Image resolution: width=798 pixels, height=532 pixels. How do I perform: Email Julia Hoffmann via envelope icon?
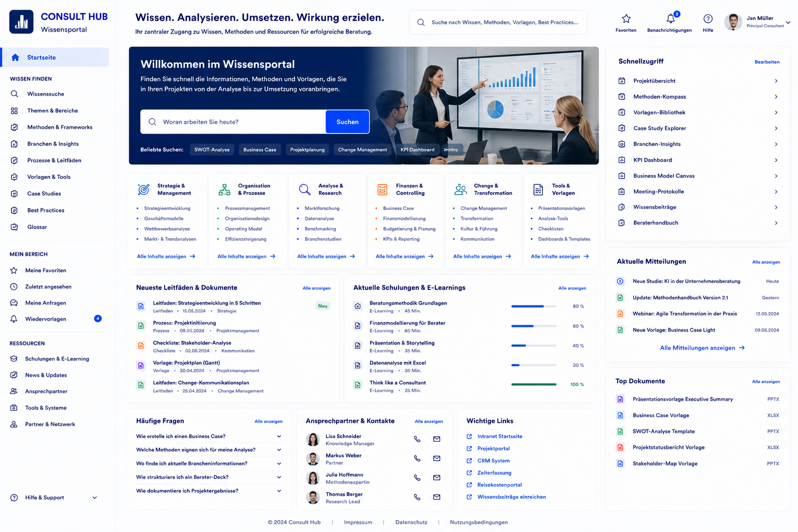tap(436, 477)
